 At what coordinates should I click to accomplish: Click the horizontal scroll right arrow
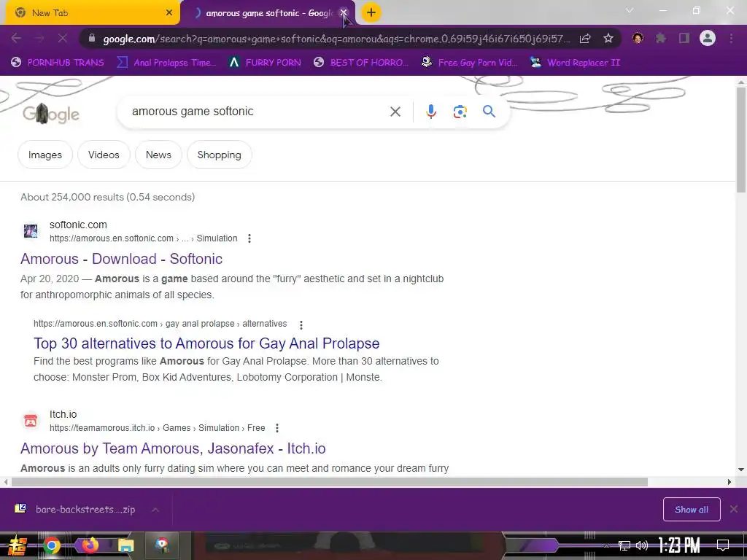tap(729, 482)
